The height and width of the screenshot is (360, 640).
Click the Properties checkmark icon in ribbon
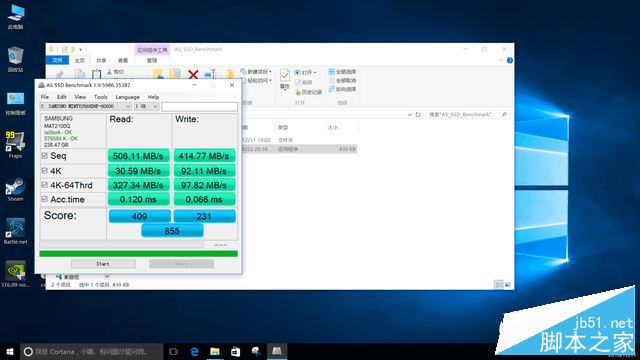click(x=284, y=75)
